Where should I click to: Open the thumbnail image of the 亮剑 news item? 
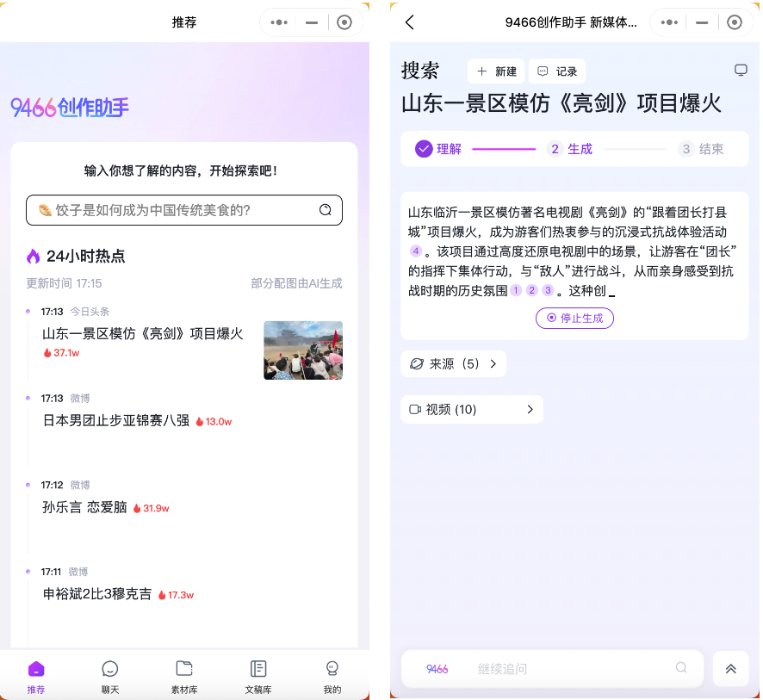click(303, 350)
